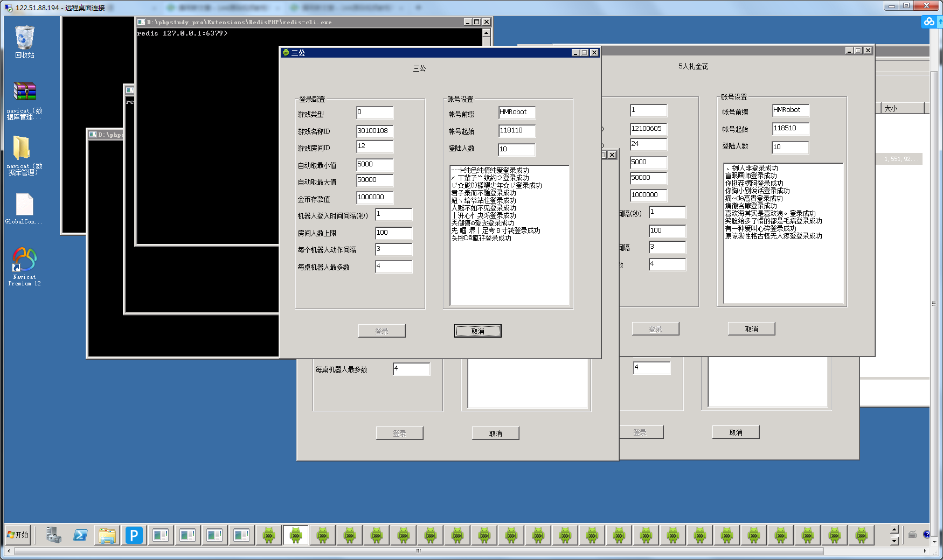Viewport: 943px width, 560px height.
Task: Click 取消 button in 三公 window
Action: click(x=477, y=331)
